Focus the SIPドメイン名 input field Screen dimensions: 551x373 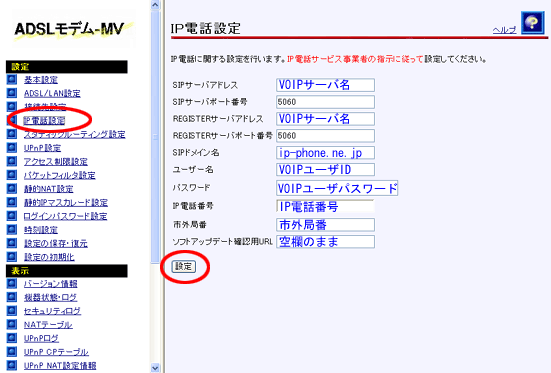pos(325,153)
